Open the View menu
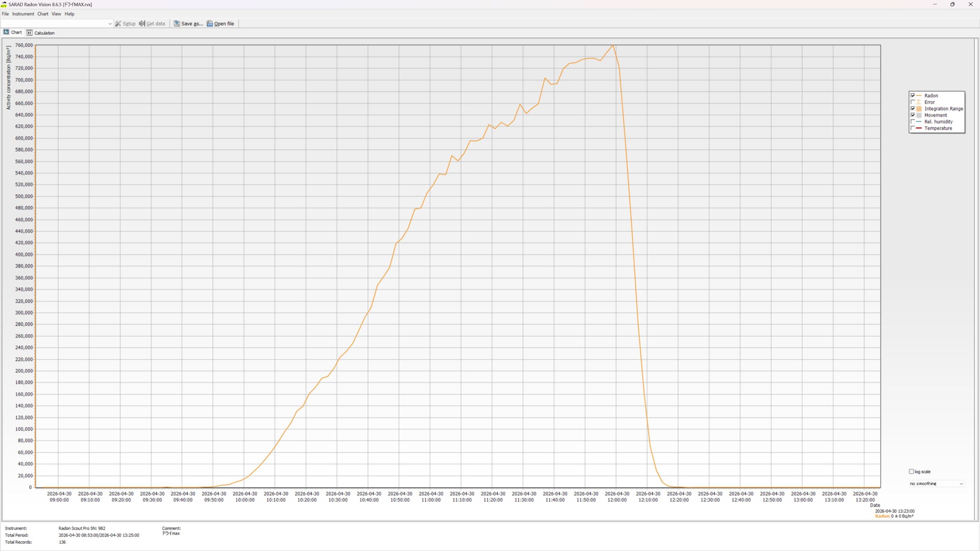Screen dimensions: 980x551 click(x=56, y=14)
